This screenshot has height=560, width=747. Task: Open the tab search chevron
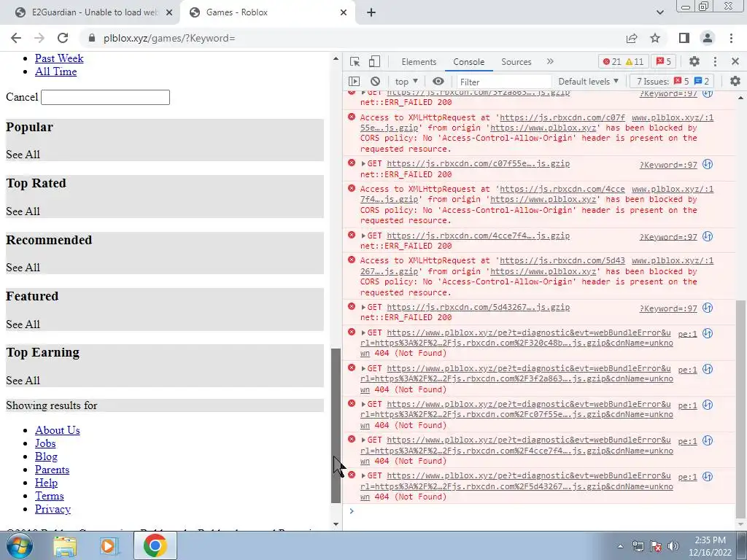tap(659, 12)
